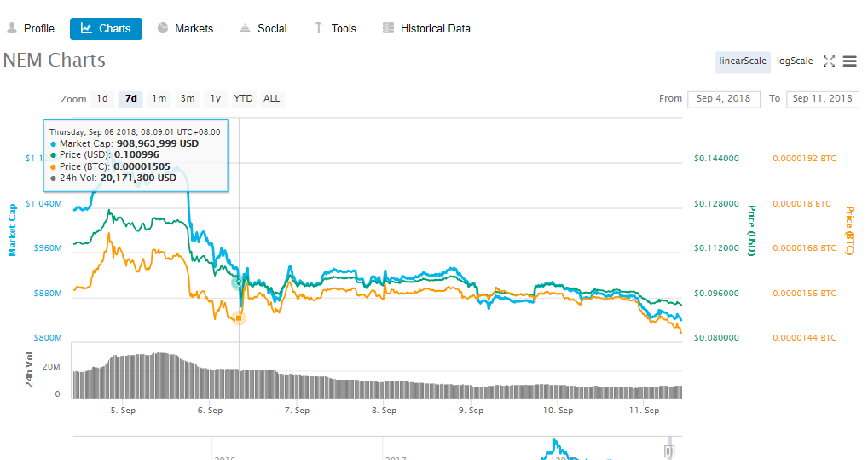Click the Profile person icon

(12, 27)
